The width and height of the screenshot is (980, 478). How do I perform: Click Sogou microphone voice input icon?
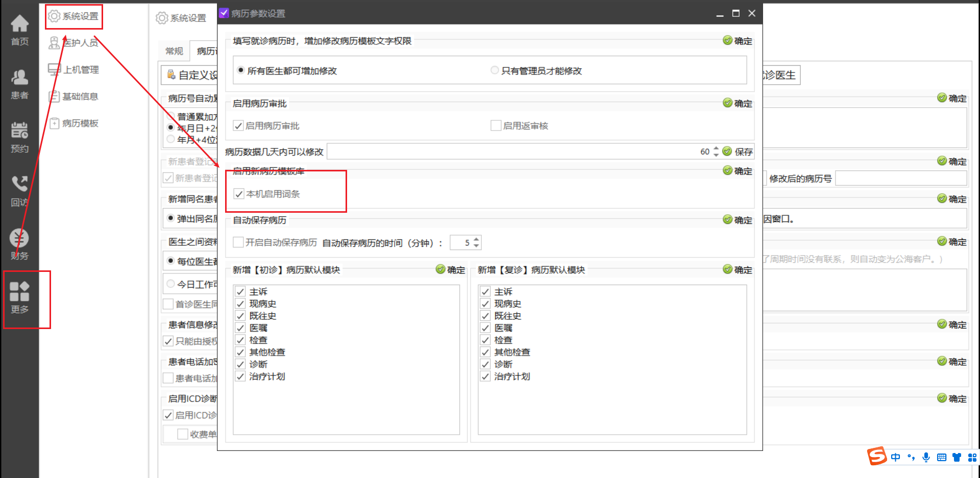(x=926, y=458)
